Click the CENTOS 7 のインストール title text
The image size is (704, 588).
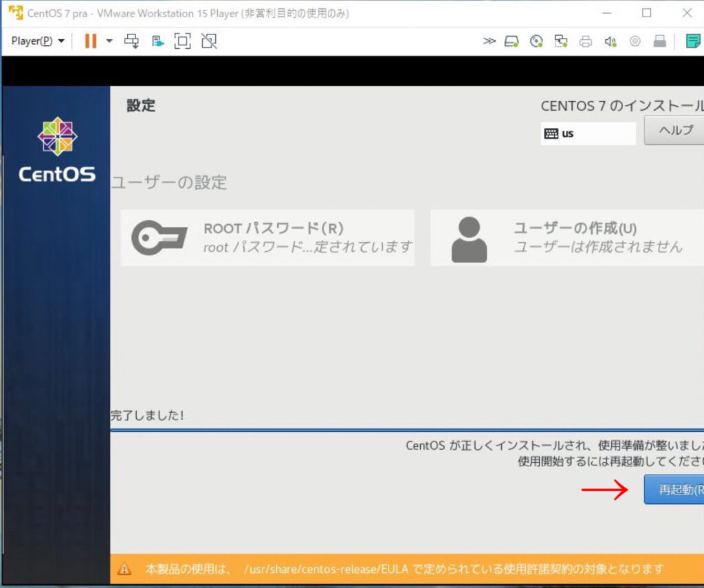(622, 106)
